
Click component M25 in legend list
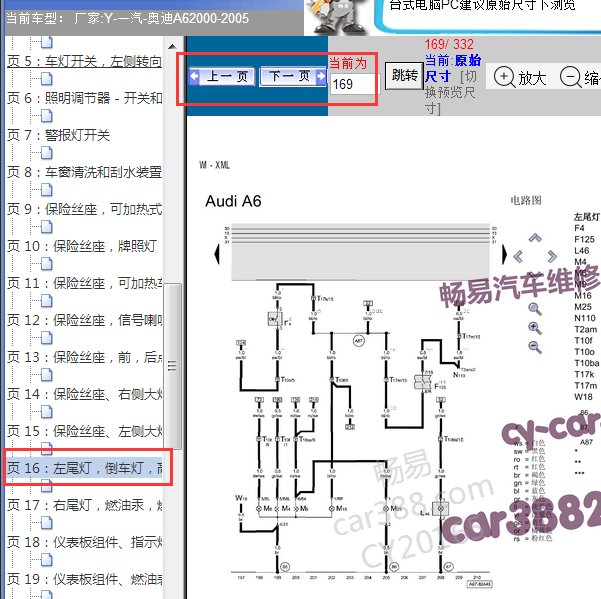tap(583, 307)
